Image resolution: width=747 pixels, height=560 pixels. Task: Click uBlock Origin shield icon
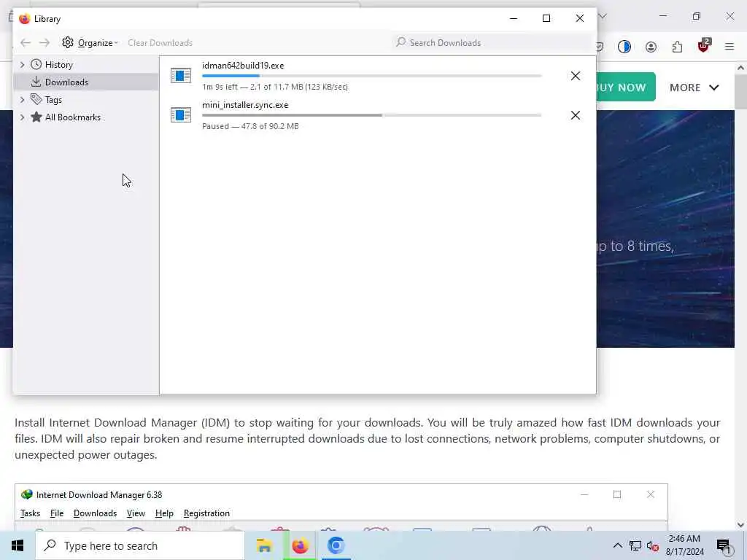tap(704, 46)
